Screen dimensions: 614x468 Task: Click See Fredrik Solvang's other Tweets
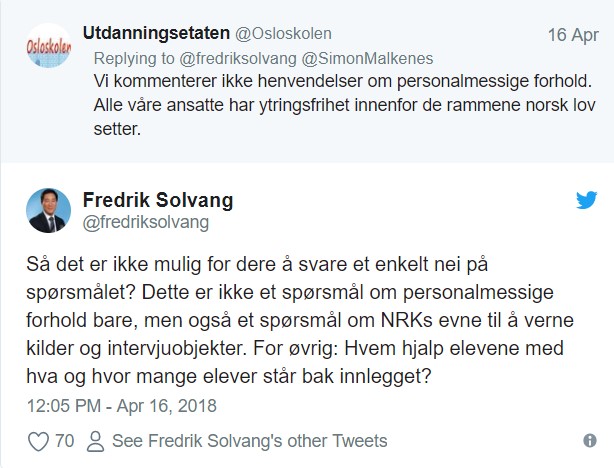(249, 441)
